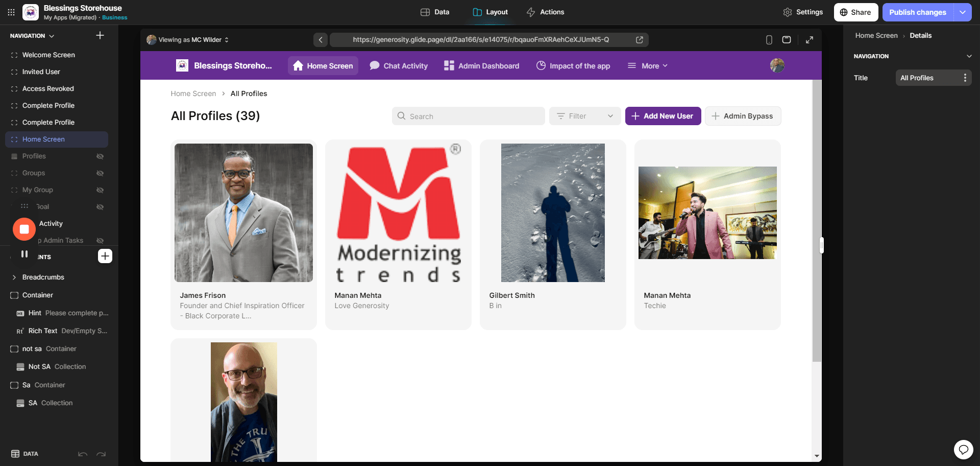This screenshot has height=466, width=980.
Task: Click the profile Search field
Action: pyautogui.click(x=469, y=116)
